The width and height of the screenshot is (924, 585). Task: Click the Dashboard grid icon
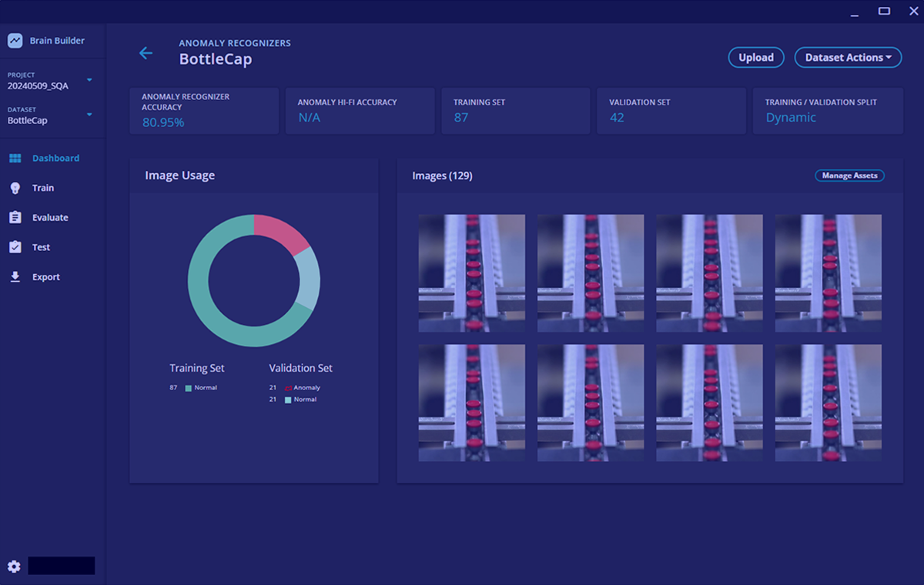click(15, 159)
